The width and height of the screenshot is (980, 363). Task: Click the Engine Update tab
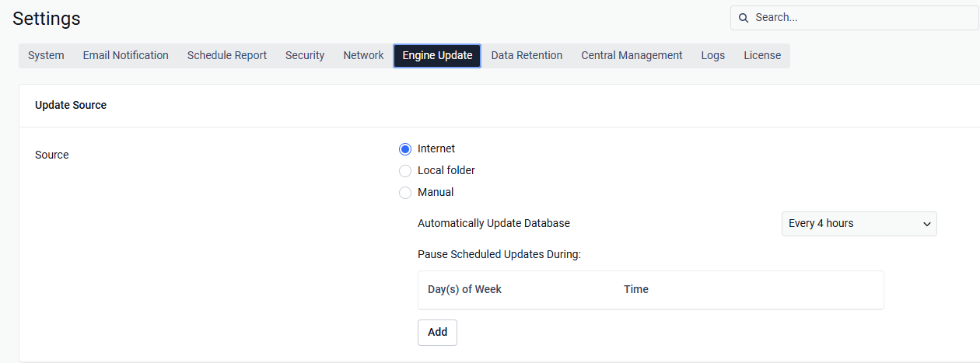[437, 56]
